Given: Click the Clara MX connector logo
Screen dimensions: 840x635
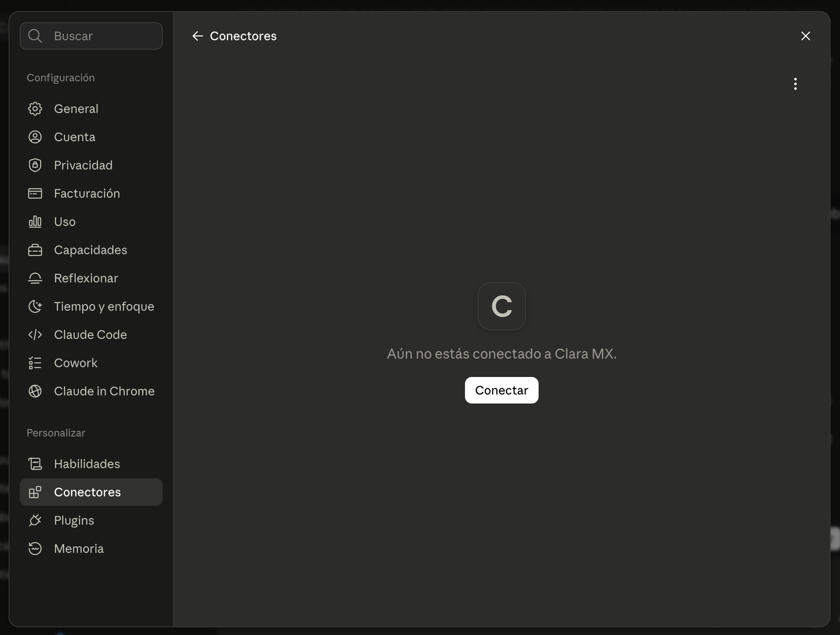Looking at the screenshot, I should click(x=502, y=306).
